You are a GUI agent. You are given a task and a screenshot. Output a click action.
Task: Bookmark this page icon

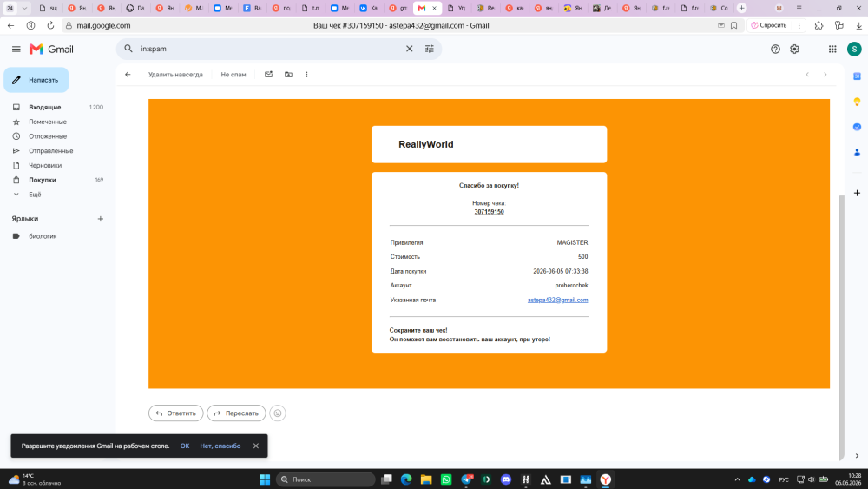pos(734,25)
